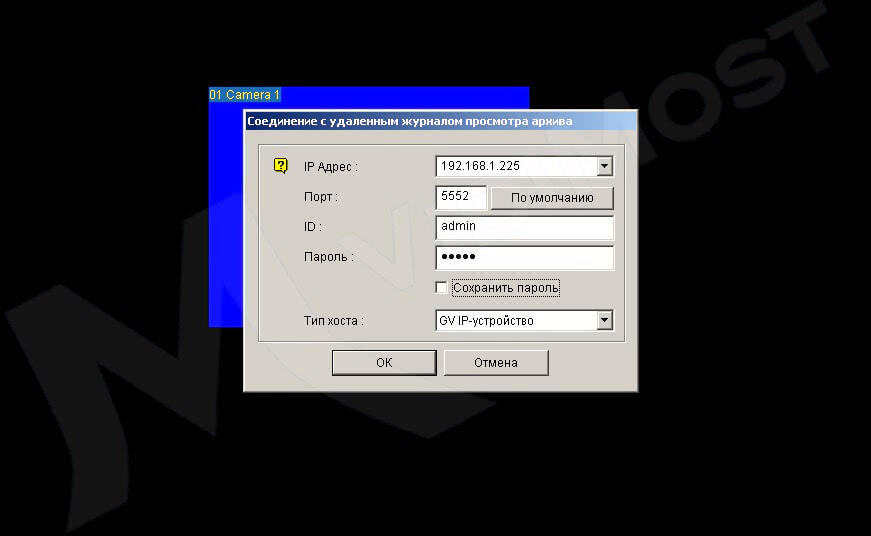Focus the Порт field showing 5552

click(461, 197)
